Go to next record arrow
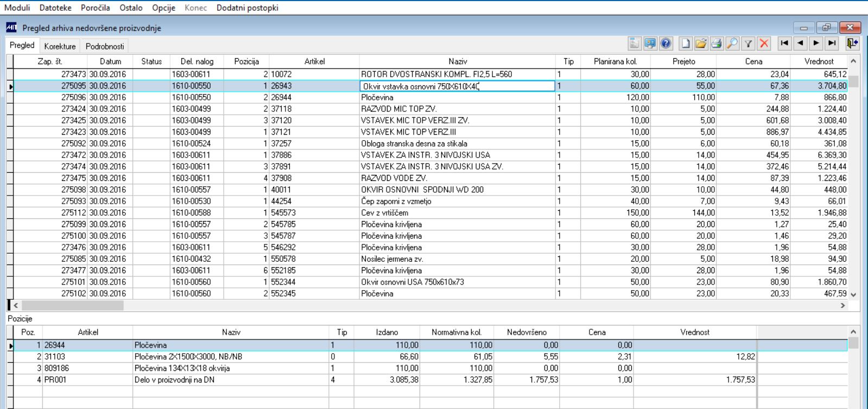 coord(816,43)
